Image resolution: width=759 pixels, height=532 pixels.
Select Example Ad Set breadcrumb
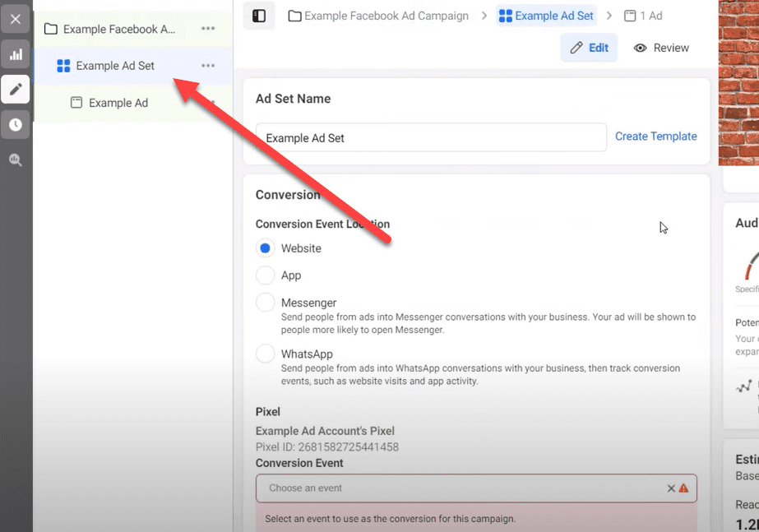point(546,16)
